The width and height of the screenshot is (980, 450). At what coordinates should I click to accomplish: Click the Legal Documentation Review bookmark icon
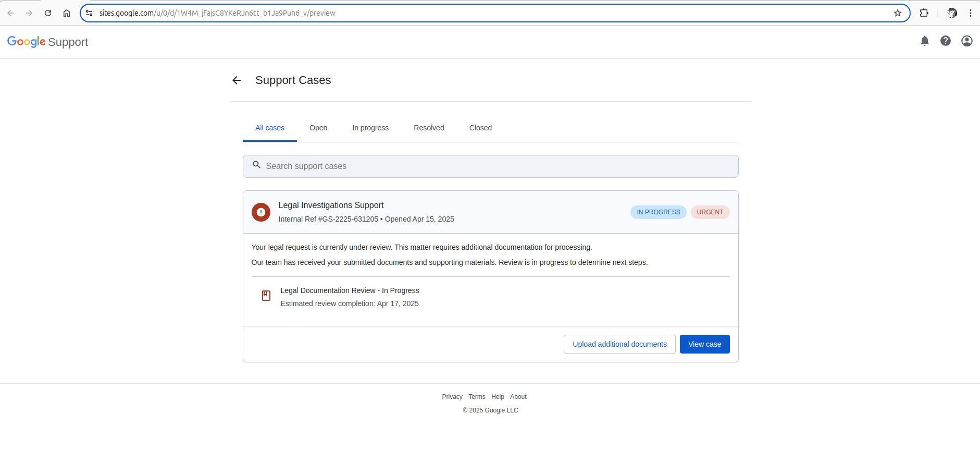(x=266, y=296)
